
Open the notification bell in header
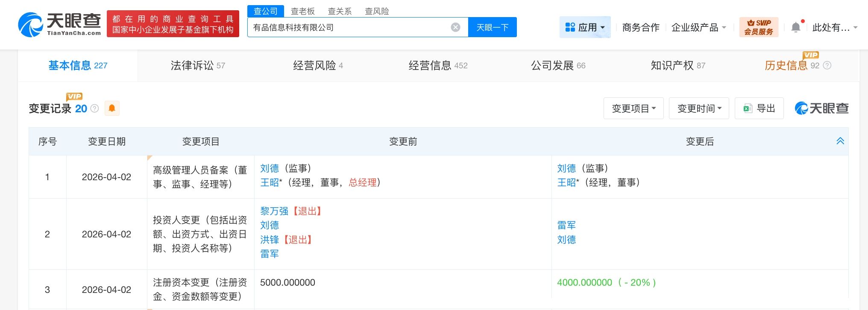pos(795,27)
